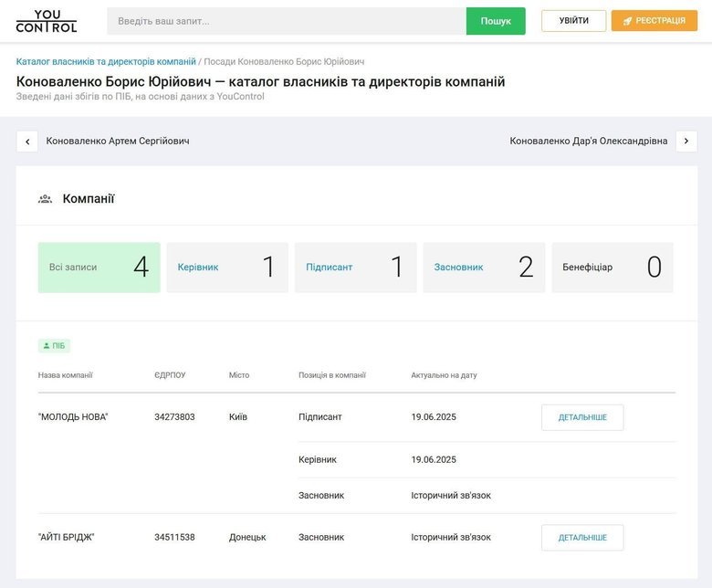Click the green ПІБ tag
This screenshot has height=588, width=712.
pos(54,345)
